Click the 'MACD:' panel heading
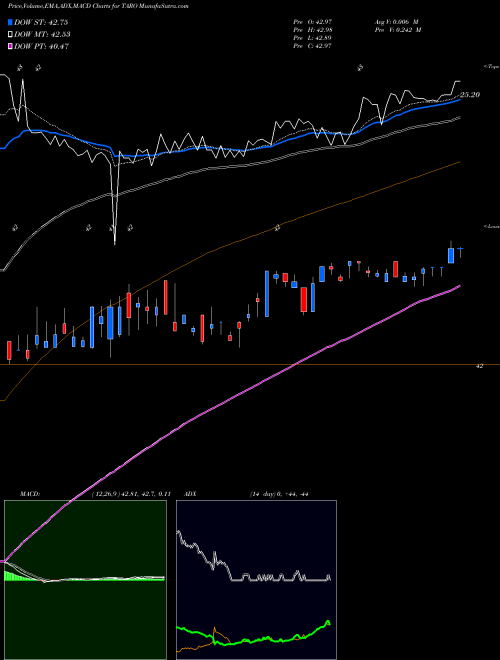This screenshot has height=660, width=500. [30, 494]
